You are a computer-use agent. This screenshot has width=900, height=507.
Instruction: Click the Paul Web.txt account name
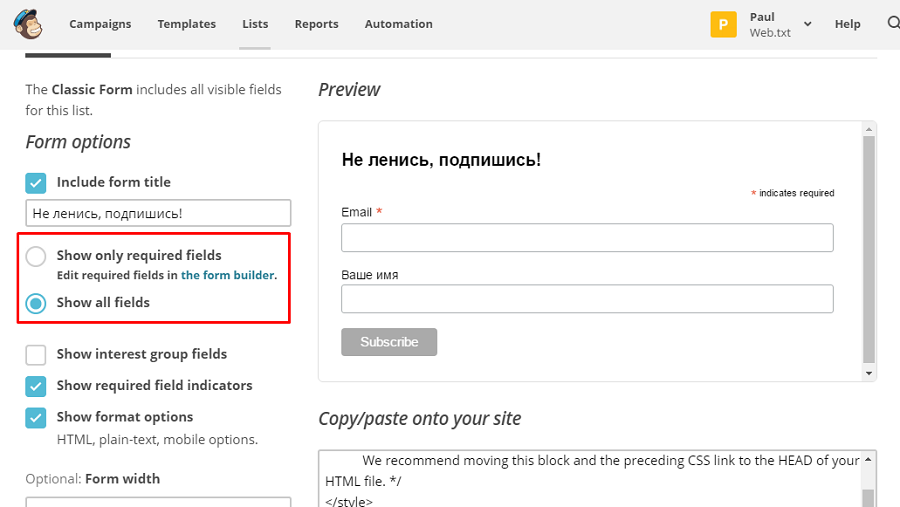[770, 25]
